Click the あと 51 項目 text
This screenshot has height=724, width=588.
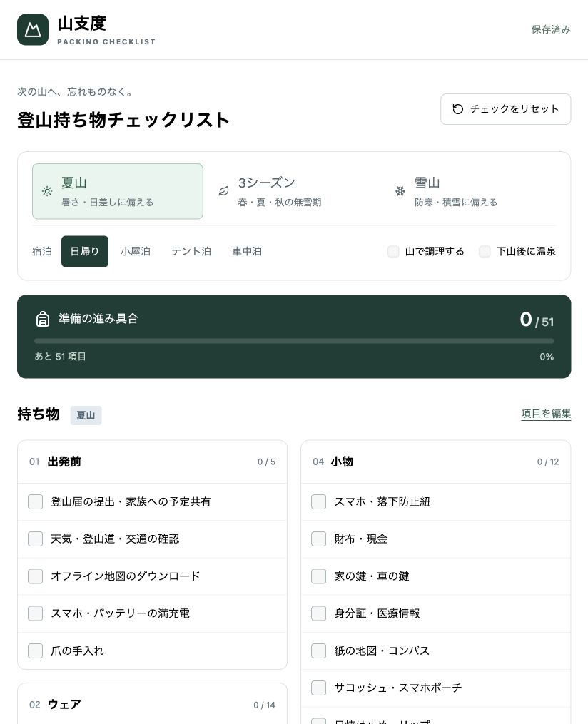(x=60, y=357)
